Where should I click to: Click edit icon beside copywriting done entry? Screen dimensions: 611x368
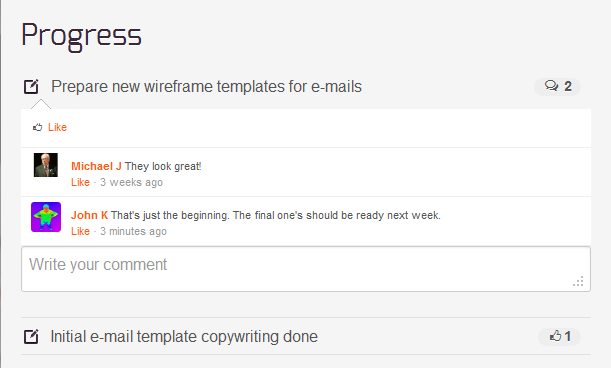tap(31, 336)
